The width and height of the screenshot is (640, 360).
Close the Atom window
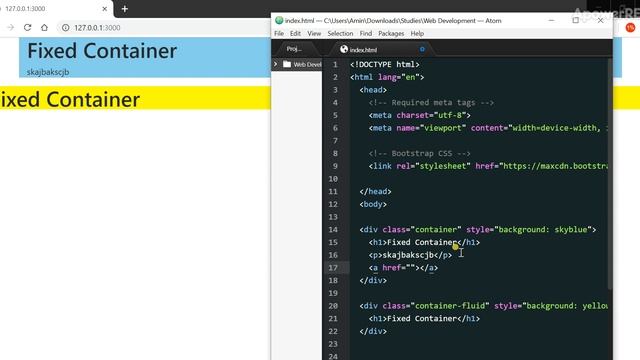(x=600, y=20)
